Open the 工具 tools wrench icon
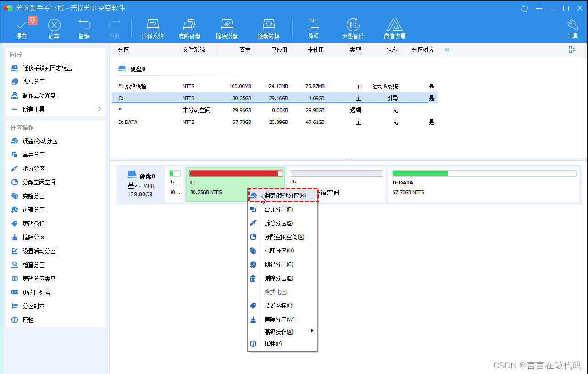The image size is (588, 374). [572, 28]
